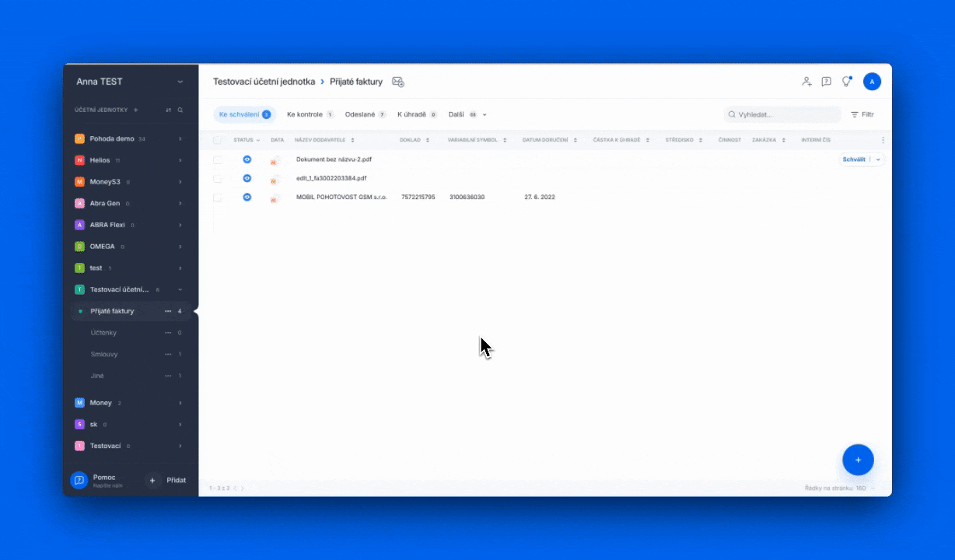Sort by Částka k úhradě column
Image resolution: width=955 pixels, height=560 pixels.
click(x=648, y=140)
